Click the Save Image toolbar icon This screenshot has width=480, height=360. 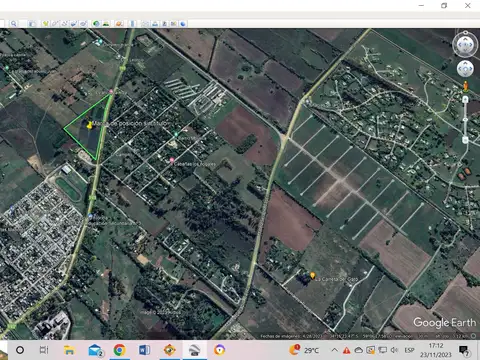164,24
